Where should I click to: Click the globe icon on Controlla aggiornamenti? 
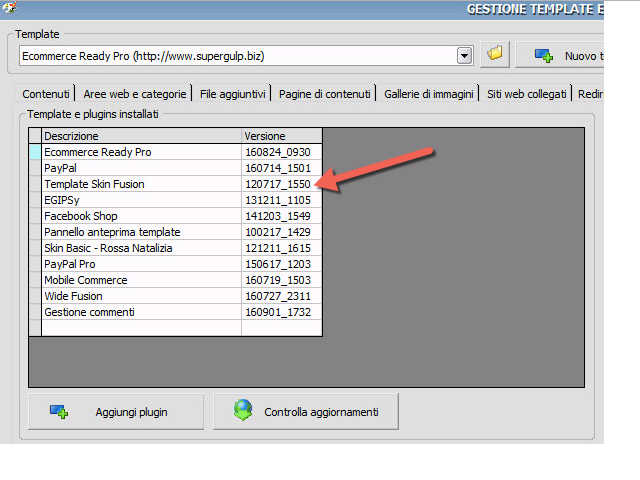[243, 410]
